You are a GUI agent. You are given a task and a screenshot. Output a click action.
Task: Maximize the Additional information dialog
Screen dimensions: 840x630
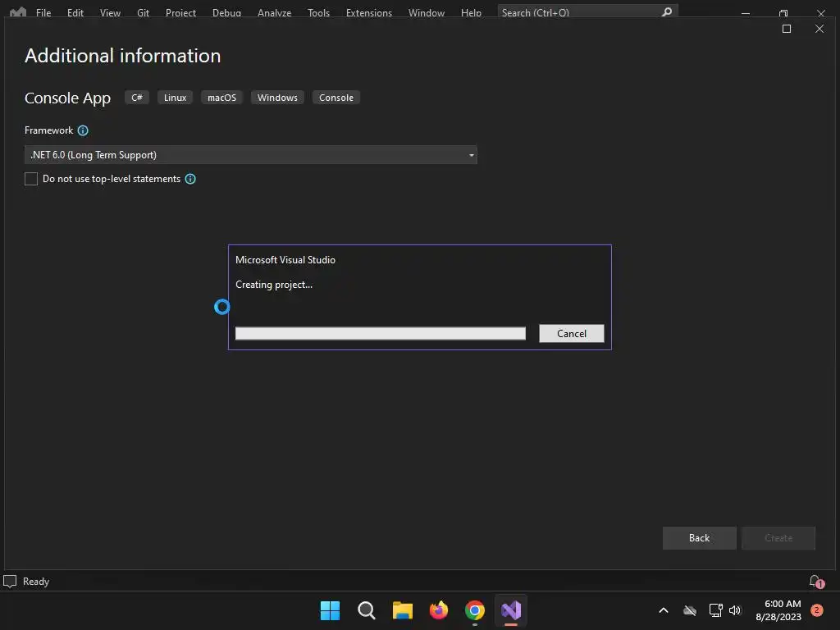tap(787, 29)
